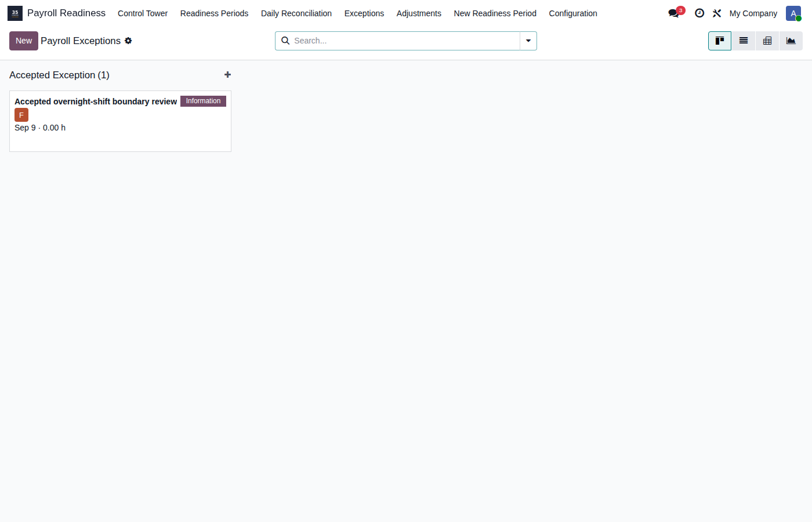This screenshot has width=812, height=522.
Task: Open the Payroll Readiness app home icon
Action: coord(15,13)
